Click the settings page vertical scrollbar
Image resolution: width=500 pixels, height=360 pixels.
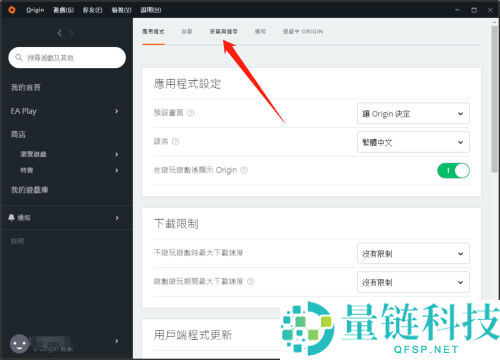495,99
